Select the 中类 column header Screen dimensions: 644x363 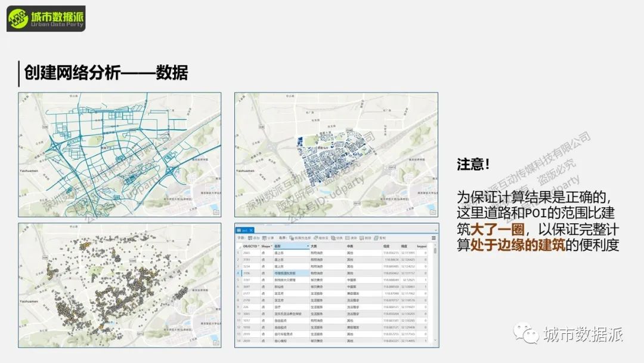(x=364, y=246)
